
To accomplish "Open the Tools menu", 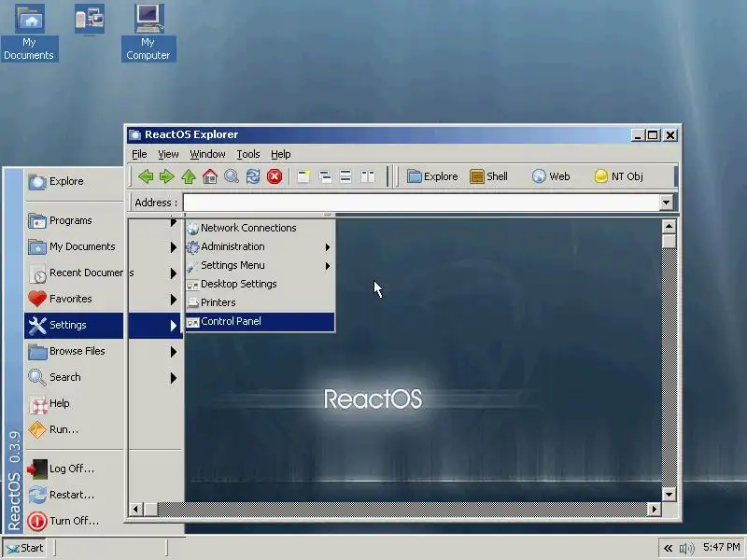I will coord(248,154).
